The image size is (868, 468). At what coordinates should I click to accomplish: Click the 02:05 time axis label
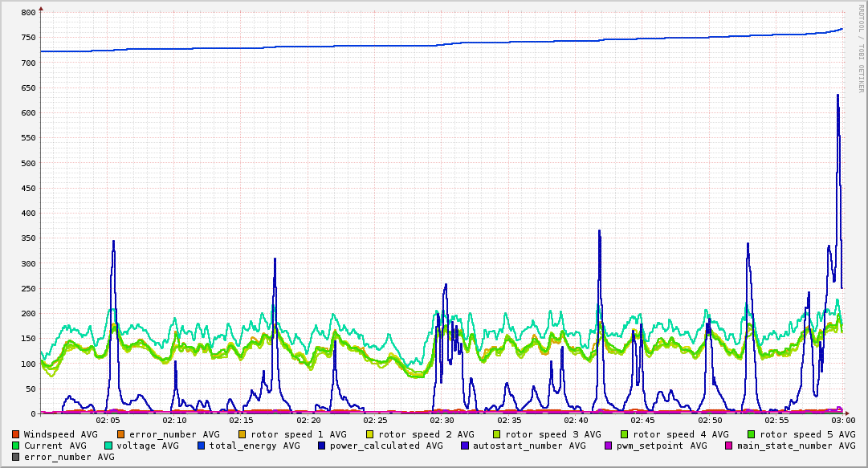[x=108, y=421]
